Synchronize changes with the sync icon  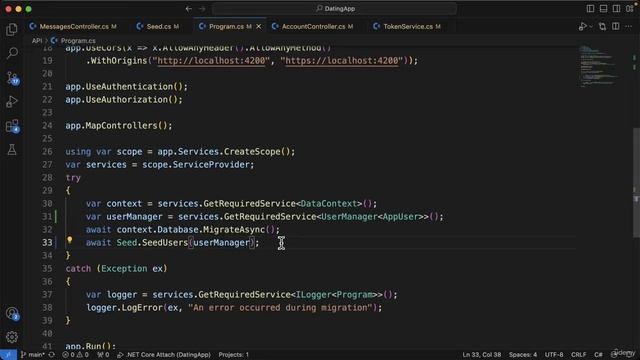51,355
